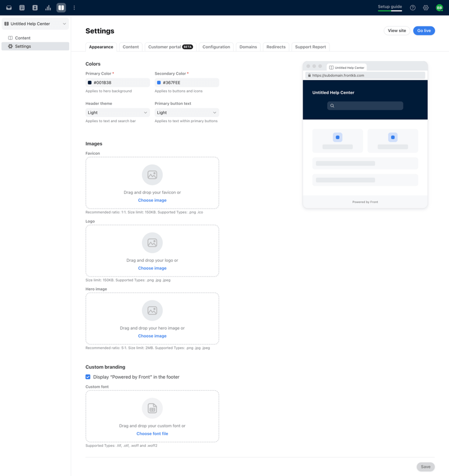Click Choose image for the Favicon
The width and height of the screenshot is (449, 476).
pyautogui.click(x=152, y=200)
